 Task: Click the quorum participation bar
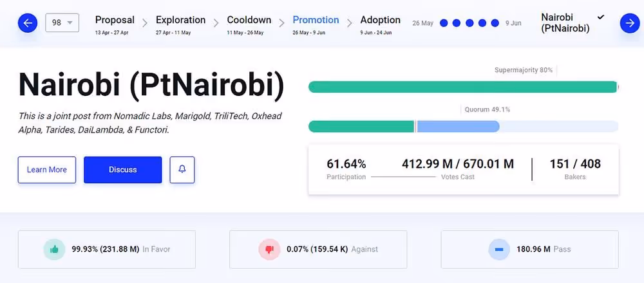point(463,126)
